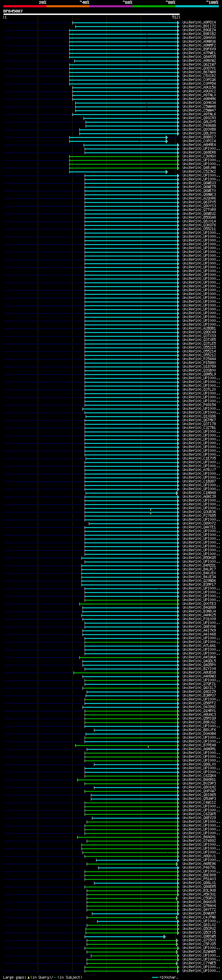This screenshot has height=980, width=222.
Task: Click the UniRef100_O74892 label
Action: 199,841
